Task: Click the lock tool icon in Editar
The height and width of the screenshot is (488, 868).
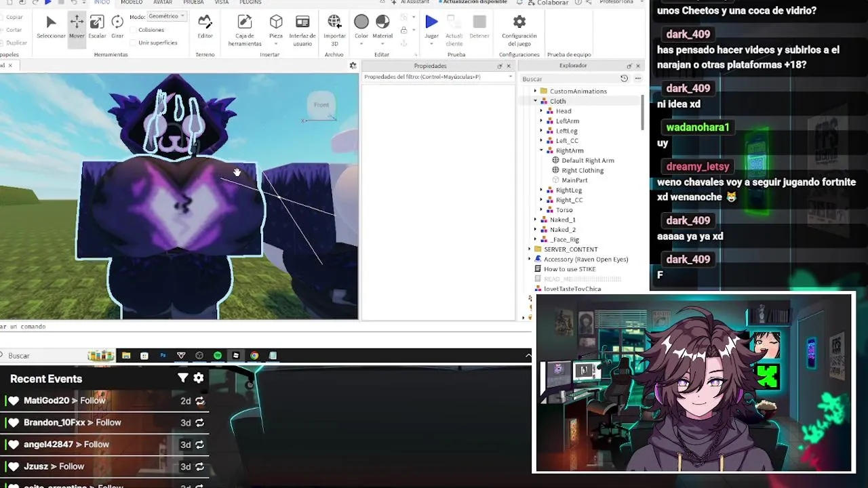Action: click(404, 30)
